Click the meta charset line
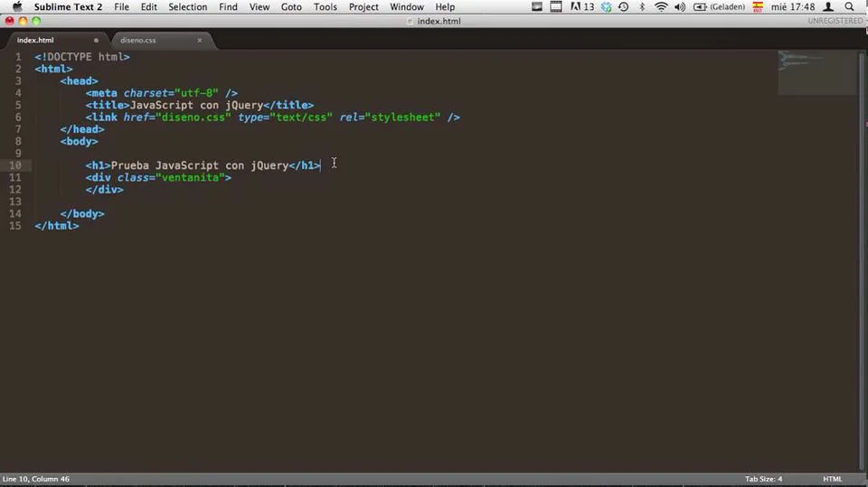868x487 pixels. (161, 93)
